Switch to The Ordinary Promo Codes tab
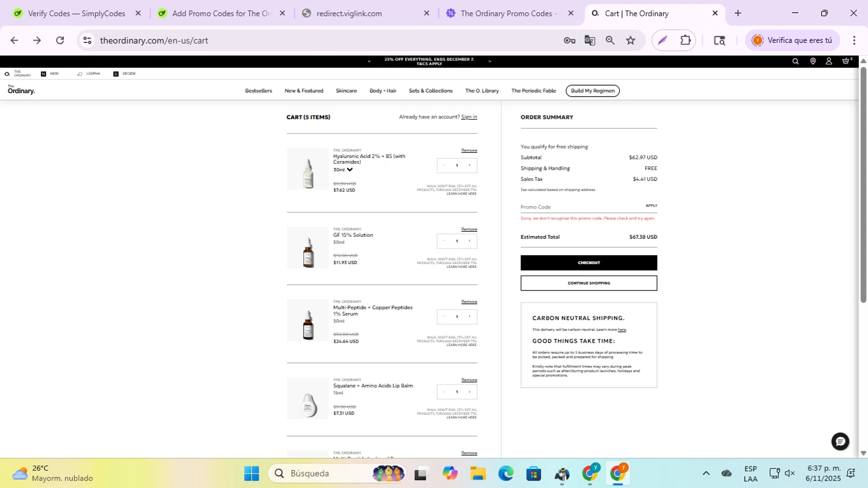 click(508, 13)
